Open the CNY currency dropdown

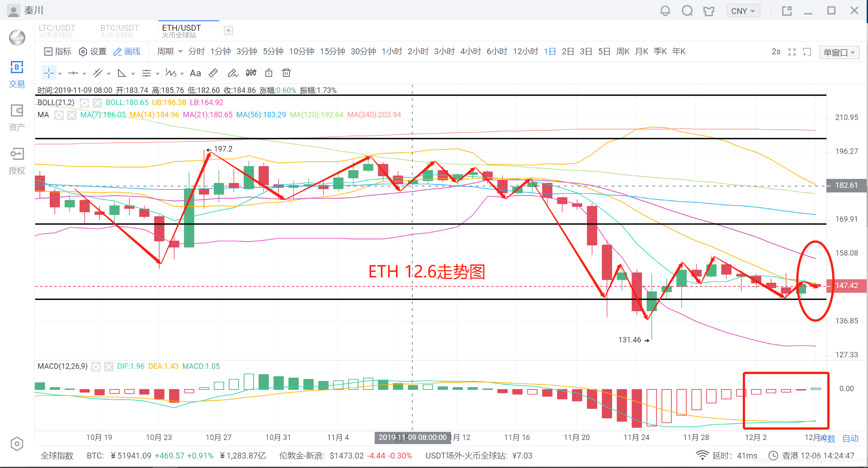click(743, 11)
